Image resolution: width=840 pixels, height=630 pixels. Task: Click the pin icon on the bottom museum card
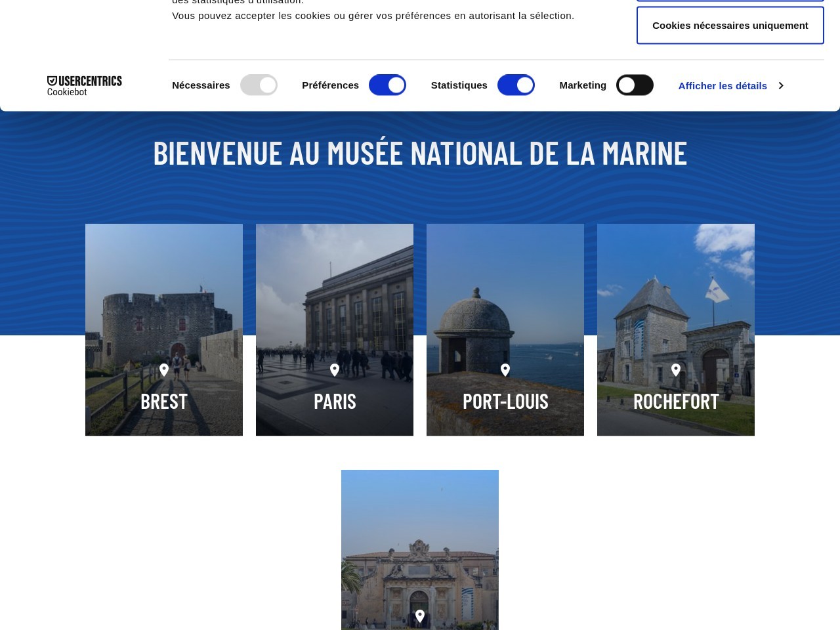(x=420, y=616)
